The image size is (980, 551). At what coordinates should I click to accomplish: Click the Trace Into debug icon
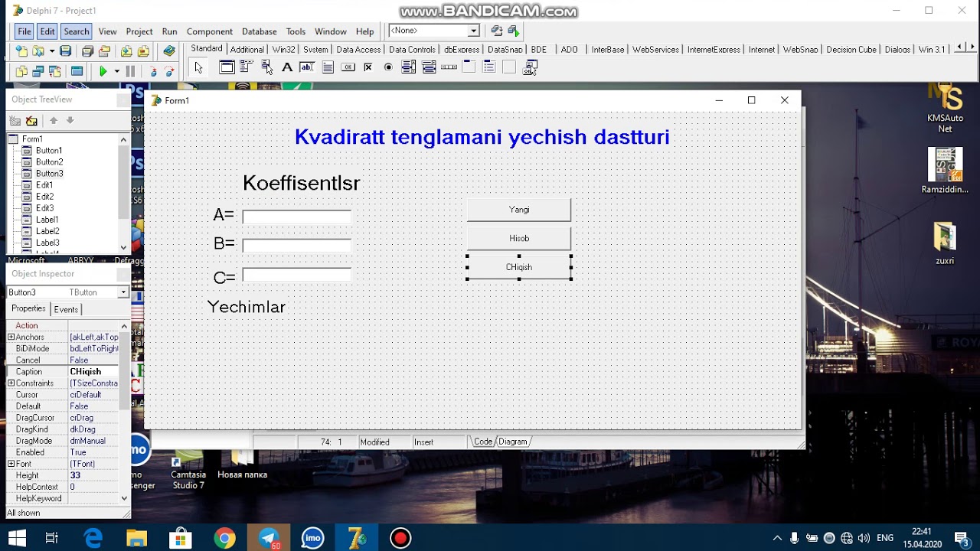[x=153, y=71]
